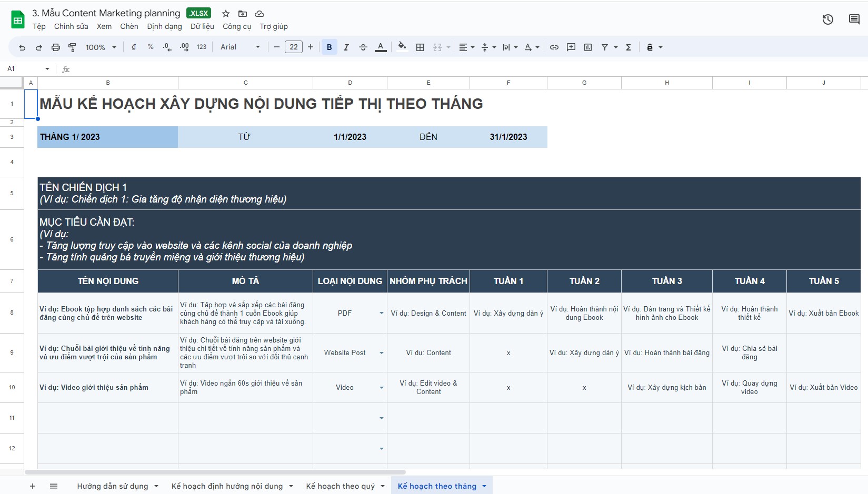Screen dimensions: 868x494
Task: Select column D header
Action: tap(350, 83)
